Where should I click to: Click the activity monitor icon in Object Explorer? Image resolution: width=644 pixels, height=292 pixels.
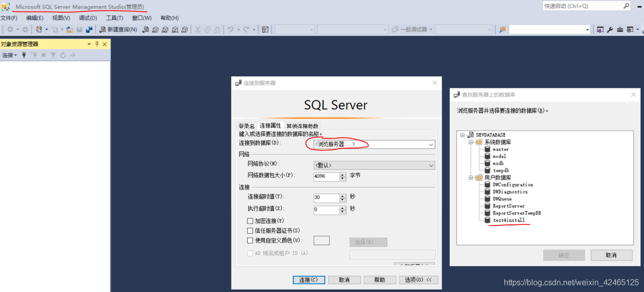73,55
